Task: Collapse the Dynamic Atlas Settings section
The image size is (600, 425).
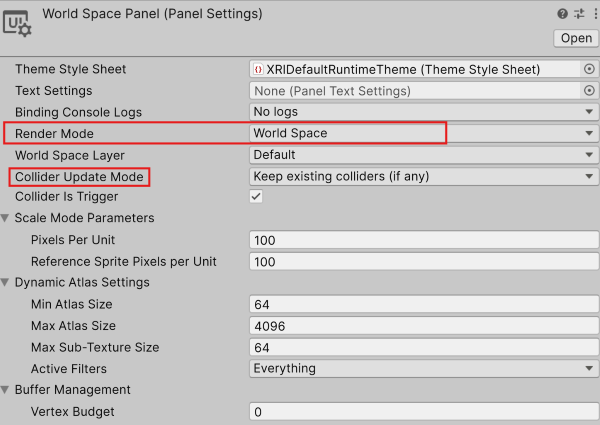Action: pyautogui.click(x=7, y=282)
